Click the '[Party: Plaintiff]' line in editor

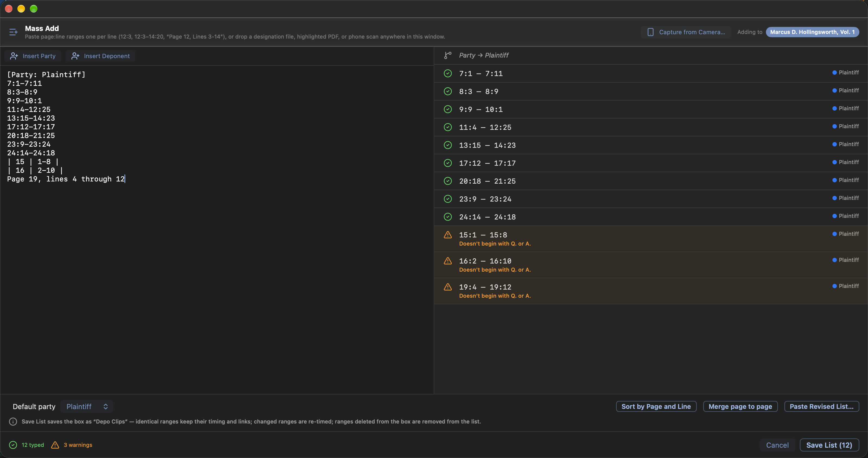(46, 74)
